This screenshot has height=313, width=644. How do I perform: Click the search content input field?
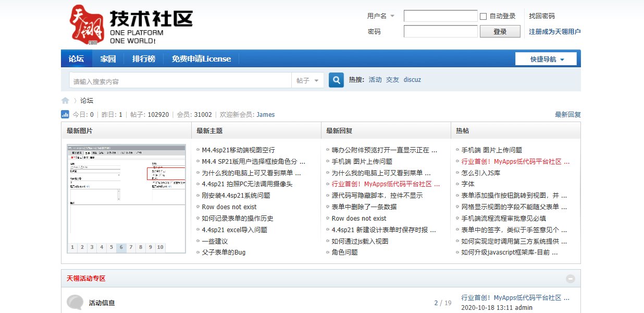pyautogui.click(x=180, y=81)
